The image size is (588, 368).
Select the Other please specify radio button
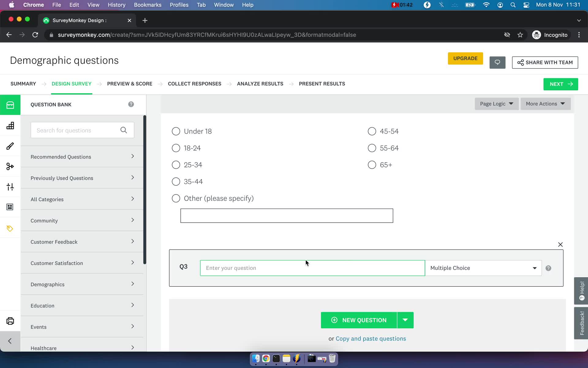[x=176, y=198]
